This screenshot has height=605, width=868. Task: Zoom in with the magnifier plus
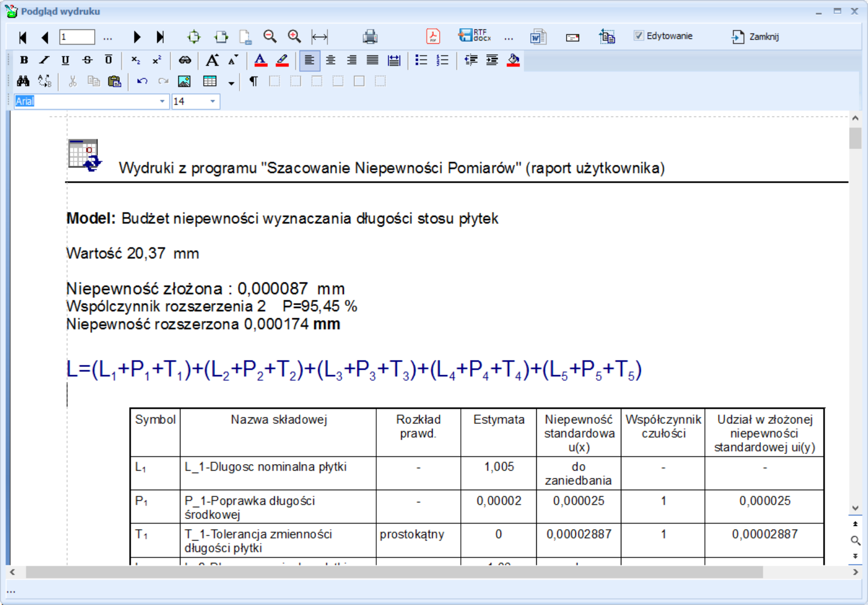pos(294,36)
